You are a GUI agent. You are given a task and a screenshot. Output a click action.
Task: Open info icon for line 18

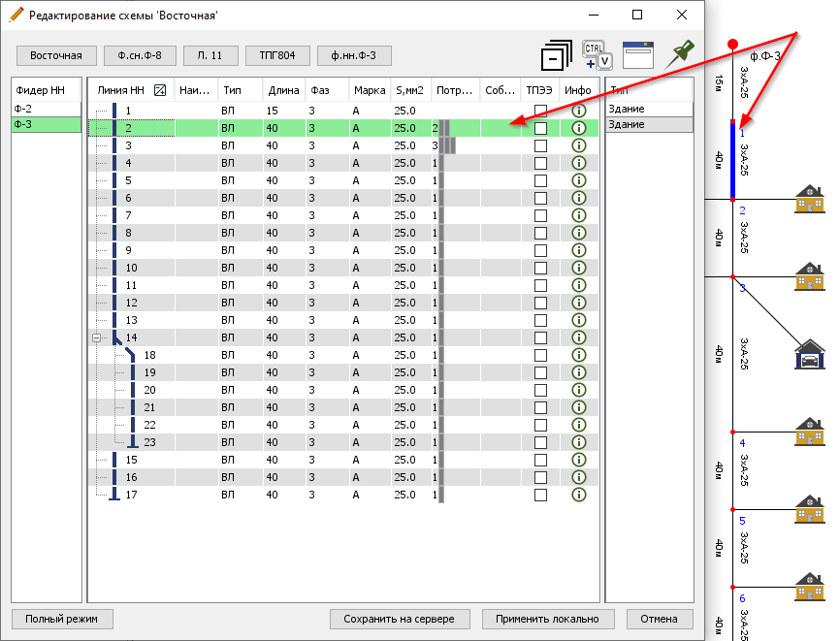coord(578,355)
